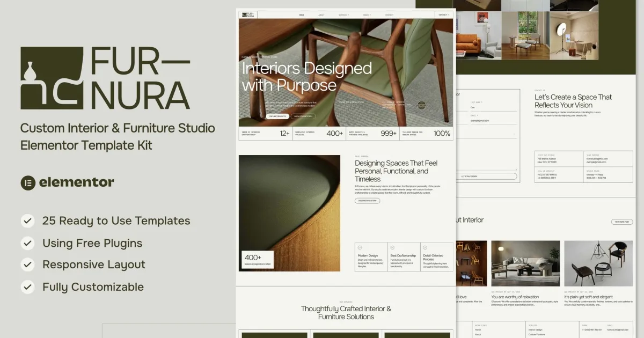Screen dimensions: 644x338
Task: Click the Let's Create a Space heading
Action: 573,101
